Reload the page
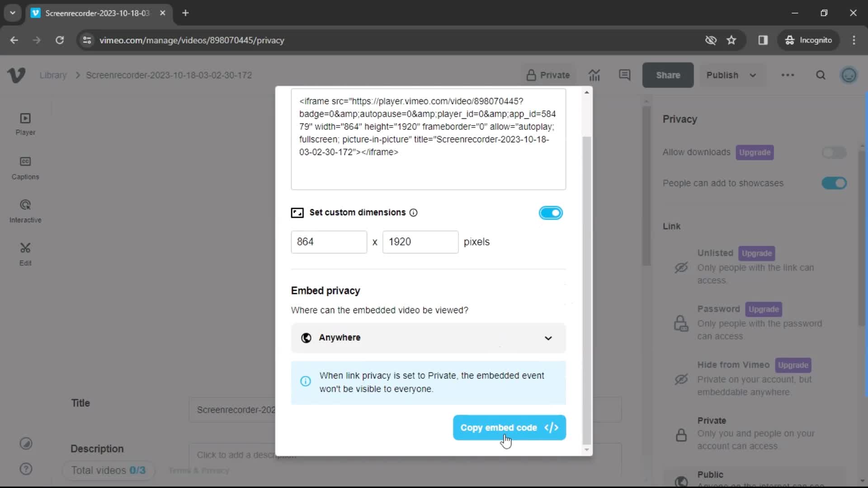This screenshot has height=488, width=868. 60,40
